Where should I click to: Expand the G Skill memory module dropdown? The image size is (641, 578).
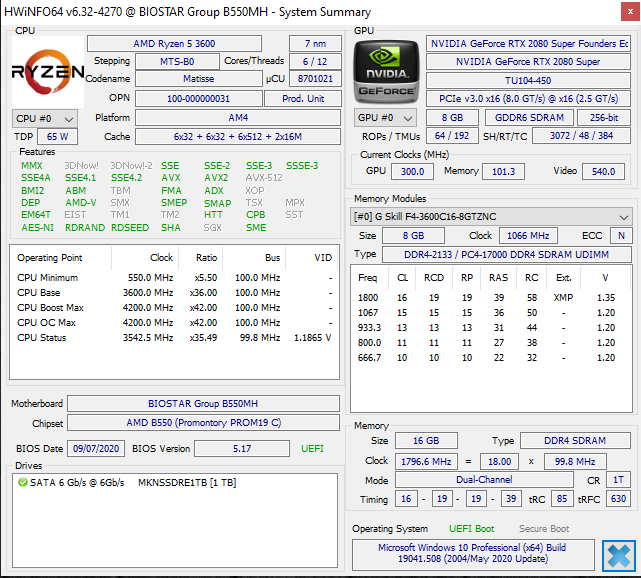pos(491,217)
